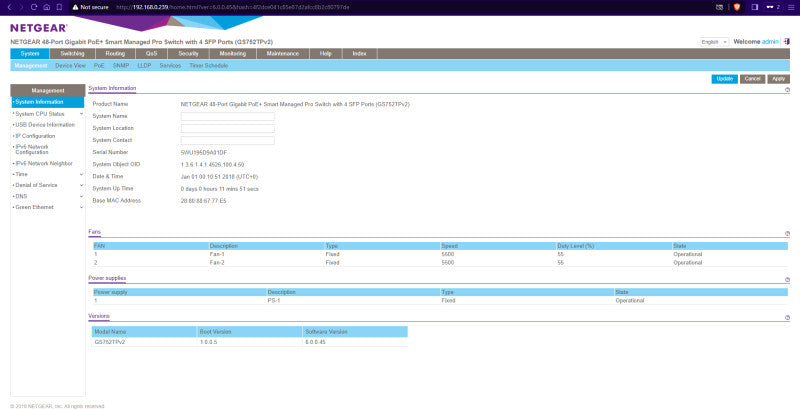
Task: Select the Management submenu
Action: (31, 66)
